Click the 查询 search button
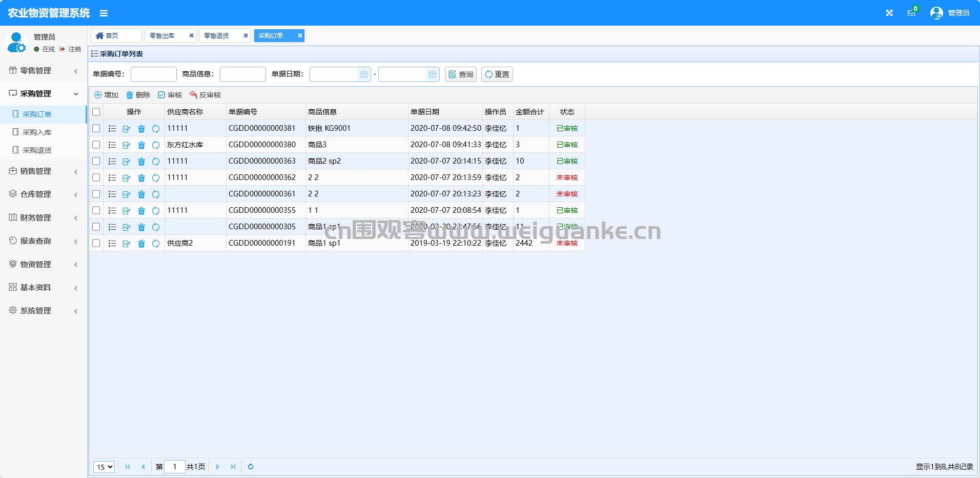The height and width of the screenshot is (478, 980). [461, 74]
